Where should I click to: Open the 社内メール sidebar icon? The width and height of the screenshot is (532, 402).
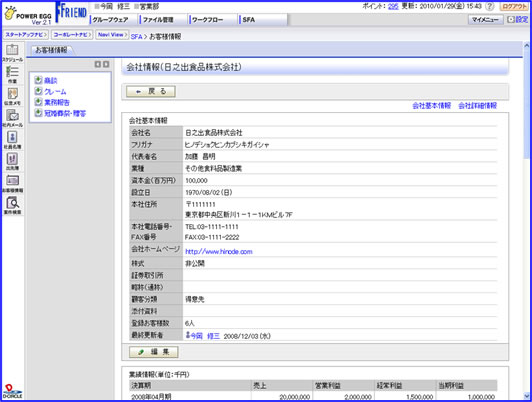pos(13,118)
